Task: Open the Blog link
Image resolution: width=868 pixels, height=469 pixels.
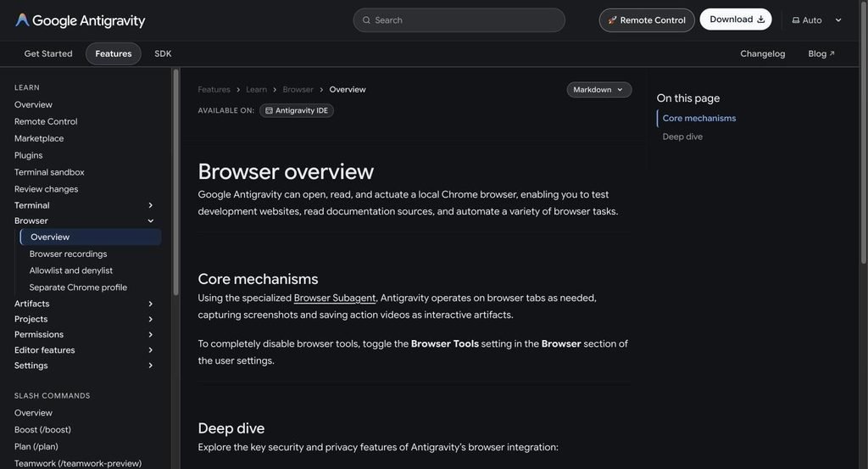Action: coord(821,53)
